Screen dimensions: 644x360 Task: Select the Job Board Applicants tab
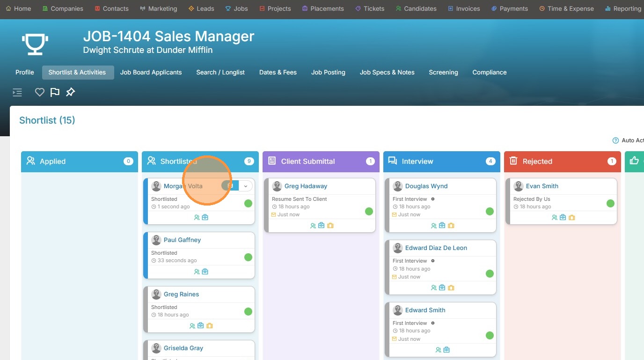(151, 73)
